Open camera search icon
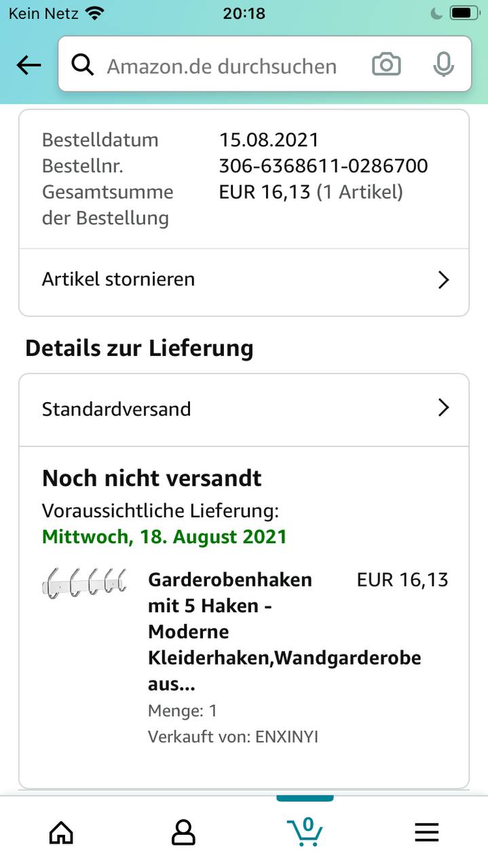This screenshot has width=488, height=868. 386,64
